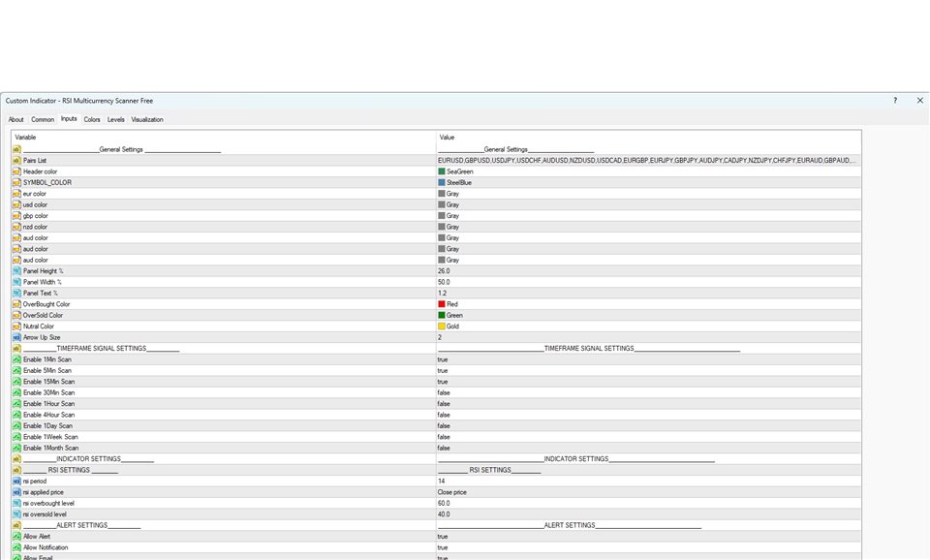930x560 pixels.
Task: Click the false value for Enable 1Month Scan
Action: [444, 448]
